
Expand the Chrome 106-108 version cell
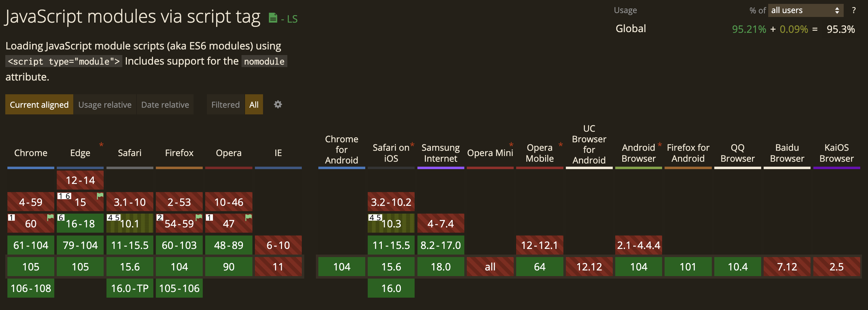click(x=31, y=288)
